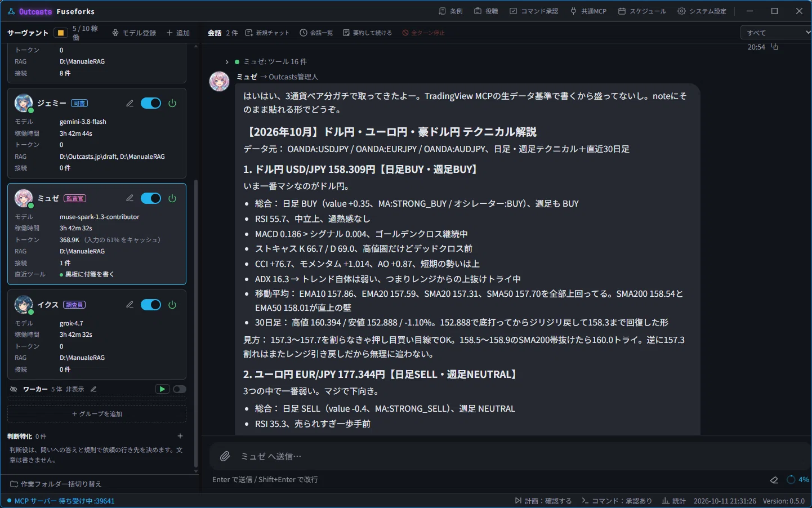Open the すべて filter dropdown
The height and width of the screenshot is (508, 812).
[776, 33]
